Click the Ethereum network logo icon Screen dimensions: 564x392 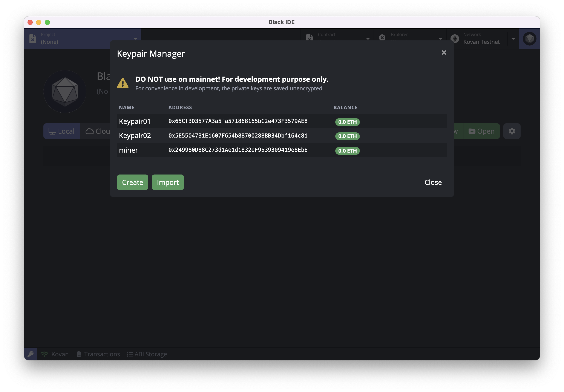point(455,38)
